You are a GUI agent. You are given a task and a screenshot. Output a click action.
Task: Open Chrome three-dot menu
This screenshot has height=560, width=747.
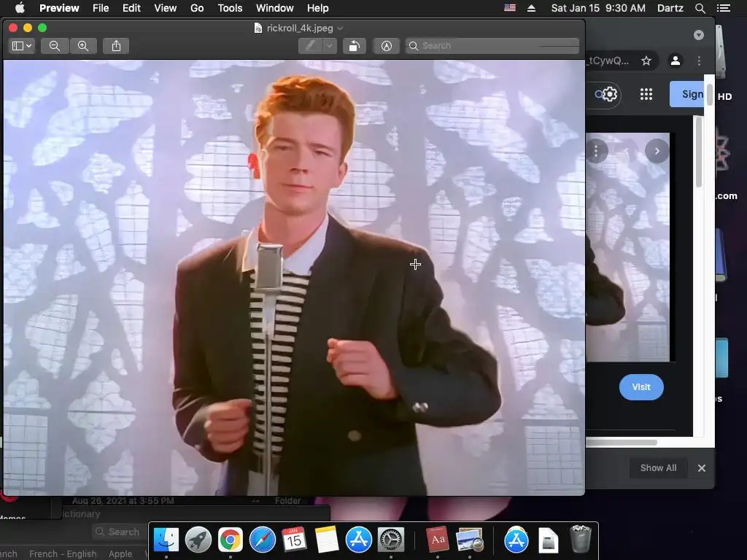(x=699, y=61)
